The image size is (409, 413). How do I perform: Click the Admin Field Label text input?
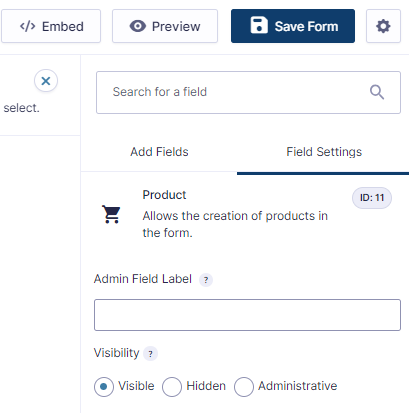tap(247, 315)
